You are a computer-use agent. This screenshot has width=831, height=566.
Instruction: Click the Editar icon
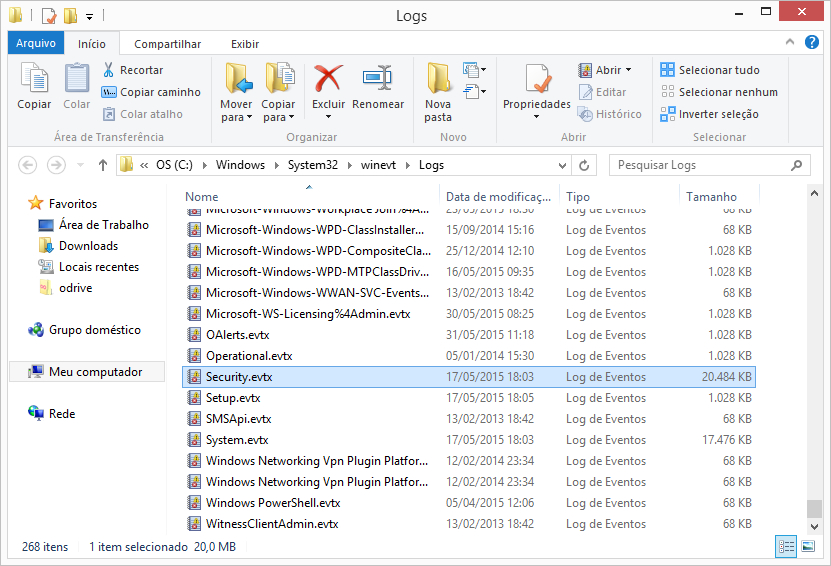586,92
